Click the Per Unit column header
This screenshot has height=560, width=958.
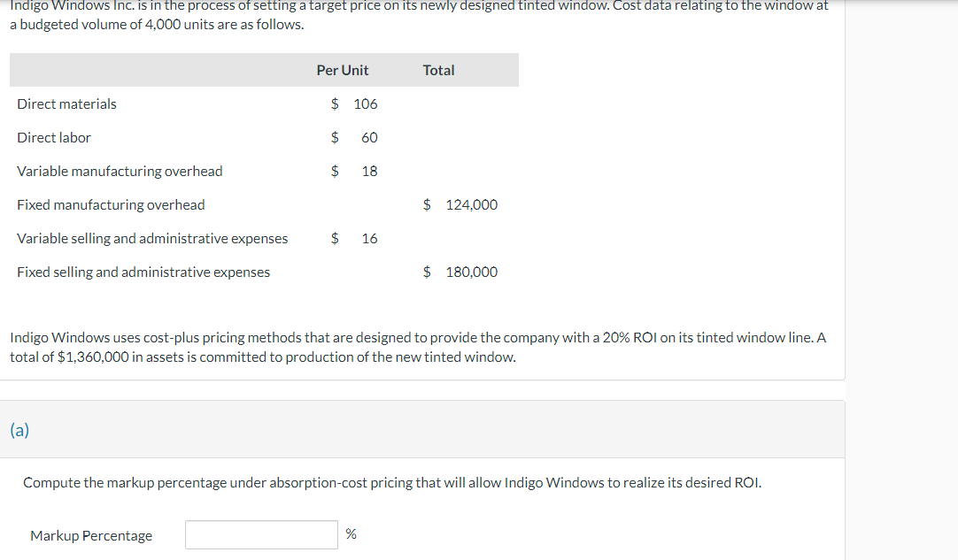pyautogui.click(x=342, y=70)
